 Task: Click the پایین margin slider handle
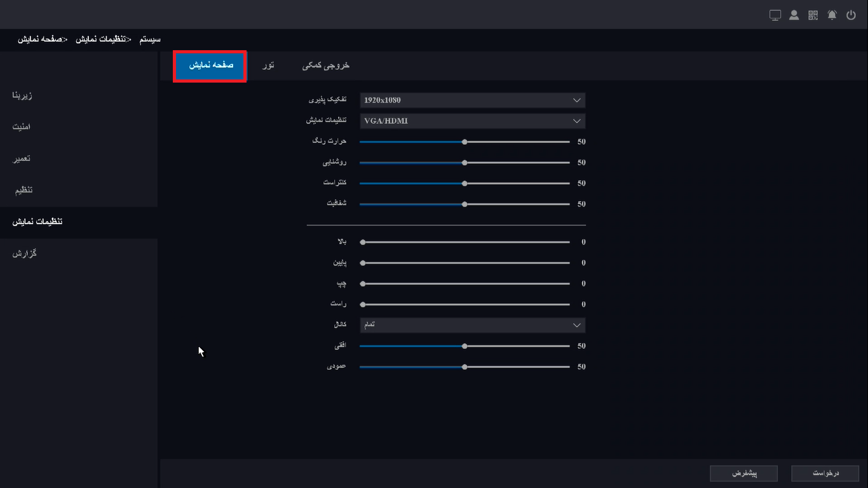363,263
